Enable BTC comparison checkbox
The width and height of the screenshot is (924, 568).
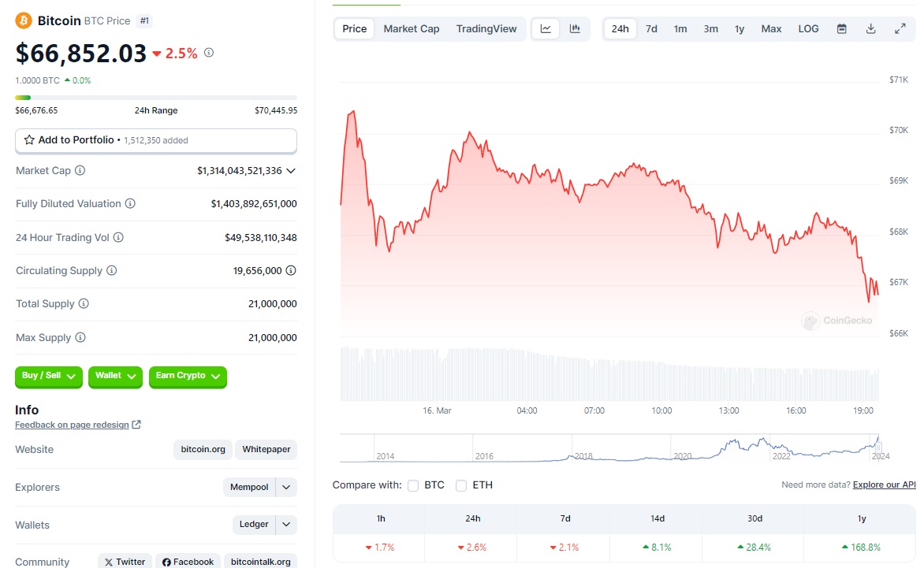(413, 485)
